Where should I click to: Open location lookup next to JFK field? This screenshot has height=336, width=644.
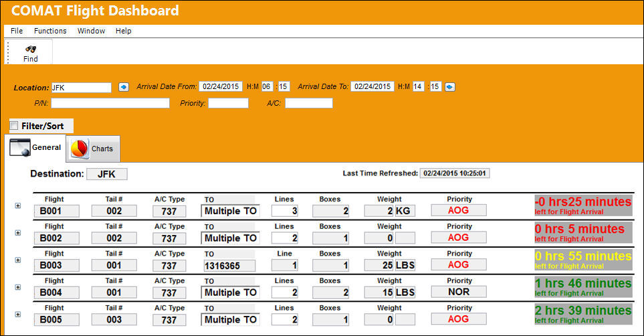click(x=124, y=87)
